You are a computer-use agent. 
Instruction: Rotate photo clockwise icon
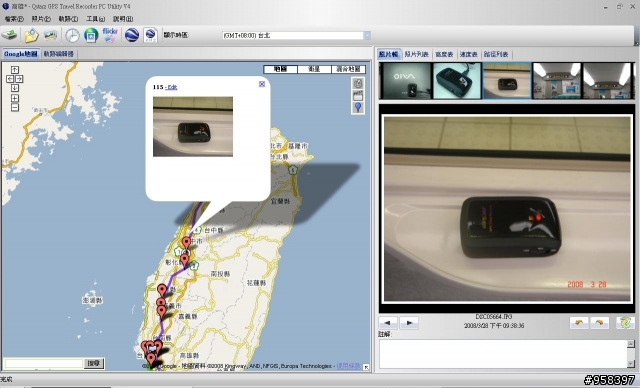(599, 323)
